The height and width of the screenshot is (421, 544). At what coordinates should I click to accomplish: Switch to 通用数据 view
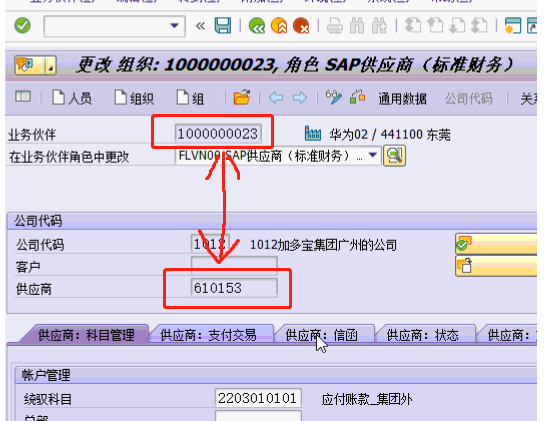pos(402,99)
